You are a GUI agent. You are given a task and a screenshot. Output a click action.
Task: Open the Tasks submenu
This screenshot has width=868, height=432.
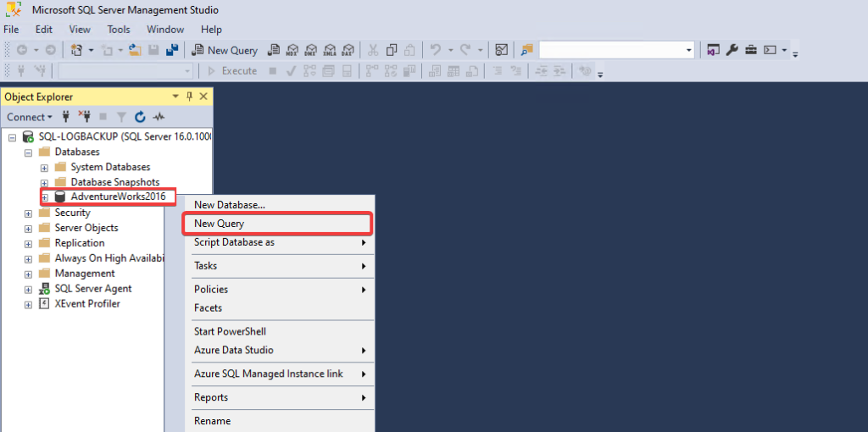click(x=279, y=266)
